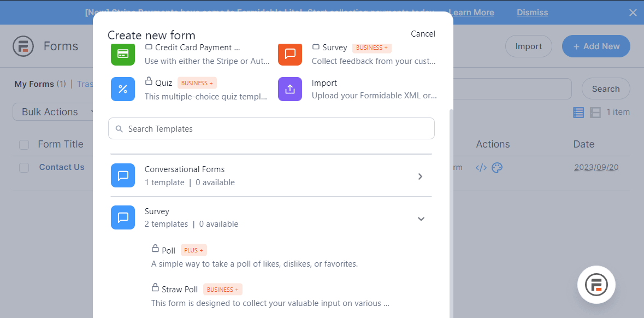The height and width of the screenshot is (318, 644).
Task: Click the Import button in page header
Action: (x=529, y=46)
